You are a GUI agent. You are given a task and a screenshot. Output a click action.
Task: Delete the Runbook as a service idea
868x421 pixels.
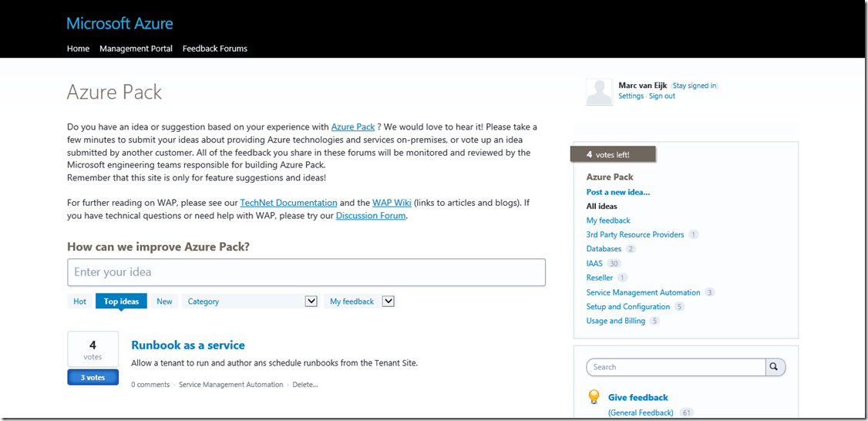tap(304, 385)
